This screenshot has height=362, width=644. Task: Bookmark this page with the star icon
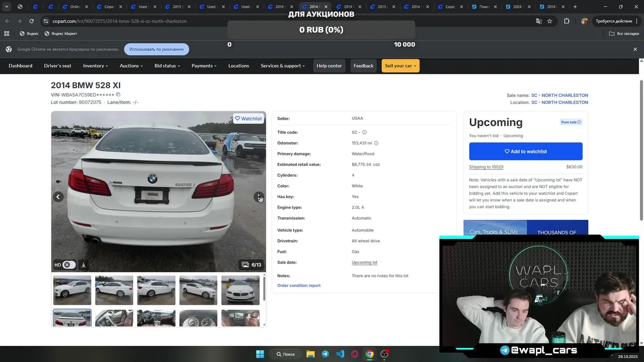tap(549, 21)
